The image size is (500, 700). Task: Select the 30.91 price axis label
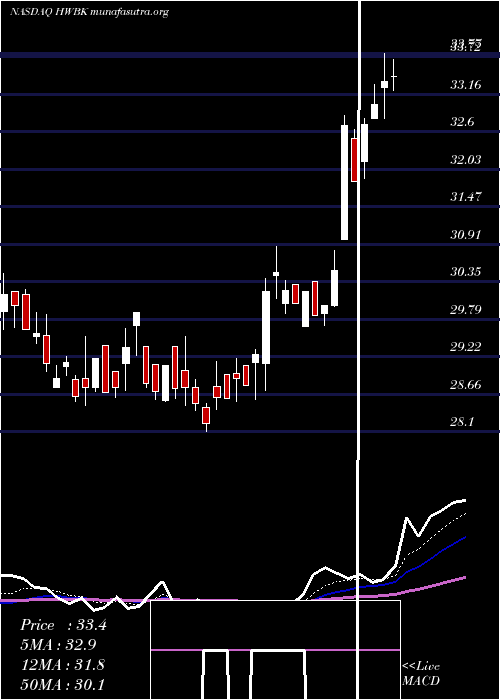[465, 234]
